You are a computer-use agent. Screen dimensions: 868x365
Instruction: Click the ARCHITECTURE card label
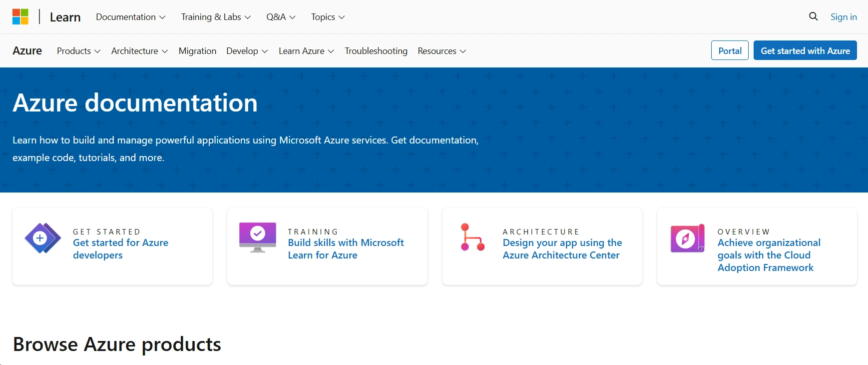pos(541,232)
